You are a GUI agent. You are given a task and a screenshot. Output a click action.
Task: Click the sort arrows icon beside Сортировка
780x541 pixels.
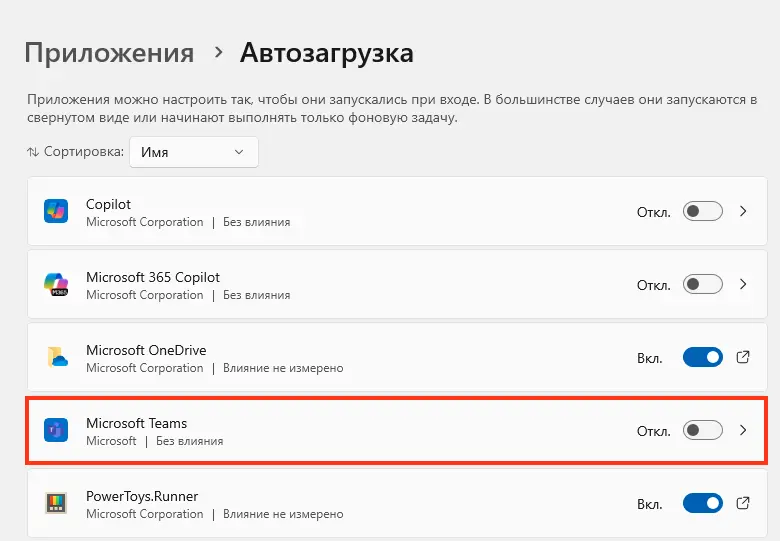point(33,152)
